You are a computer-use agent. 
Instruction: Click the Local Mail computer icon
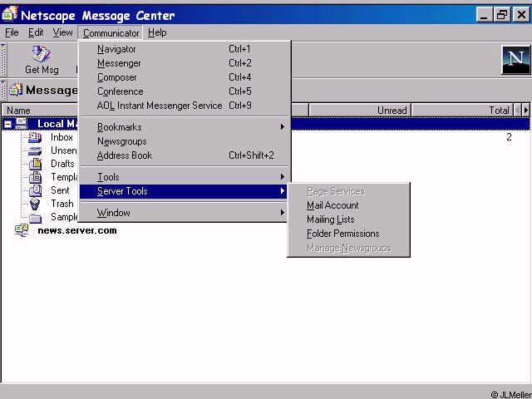click(x=22, y=124)
